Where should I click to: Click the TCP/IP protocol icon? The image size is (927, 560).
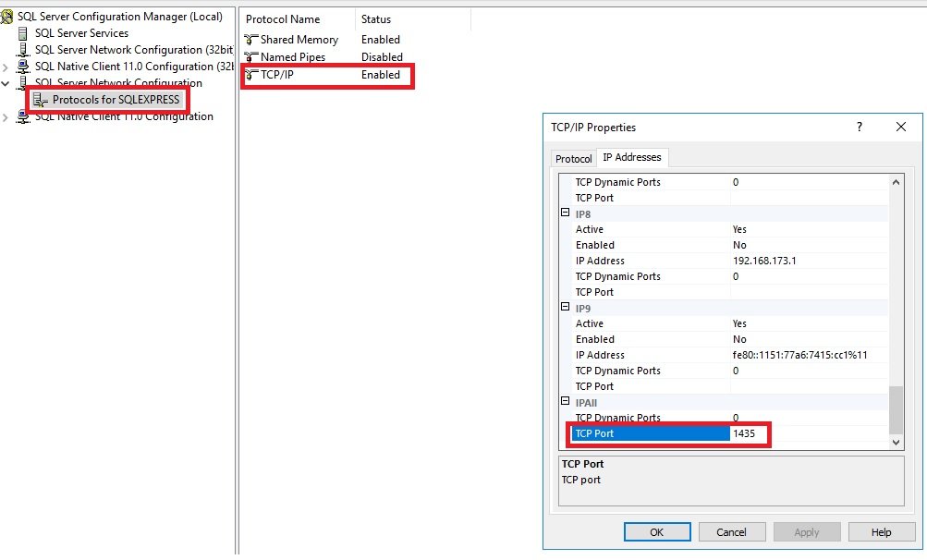[250, 75]
